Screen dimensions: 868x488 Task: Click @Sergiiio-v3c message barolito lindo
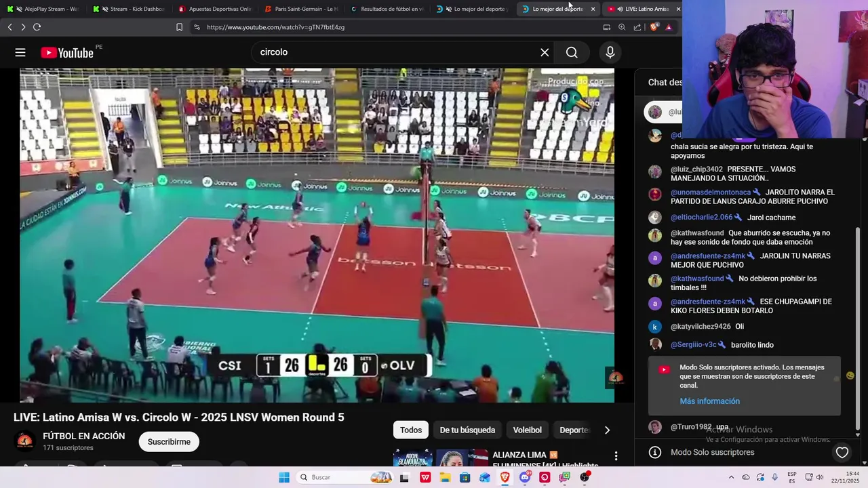pos(752,345)
